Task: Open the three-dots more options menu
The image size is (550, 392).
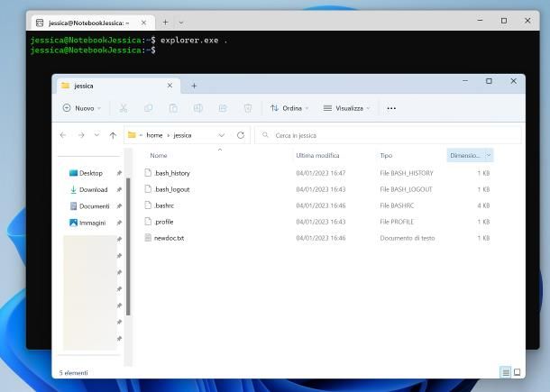Action: pyautogui.click(x=391, y=108)
